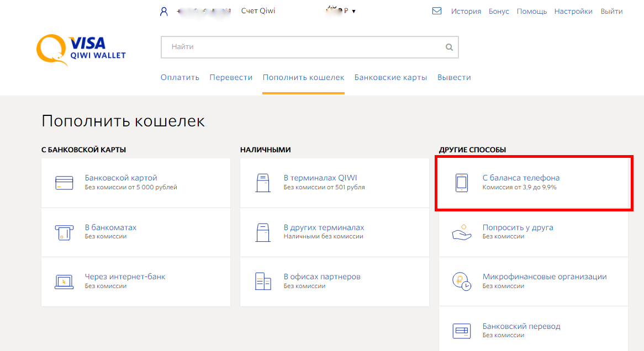644x351 pixels.
Task: Click the laptop internet-bank icon
Action: 64,281
